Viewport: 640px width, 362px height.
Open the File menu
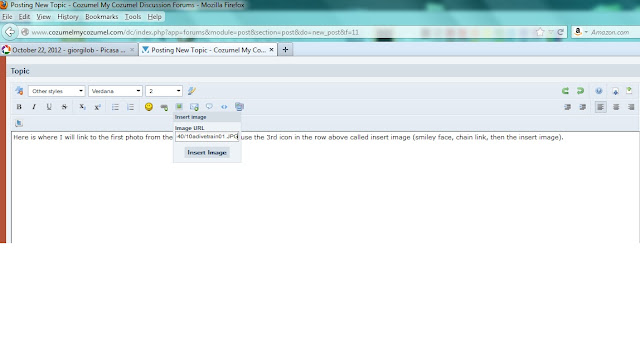[x=7, y=17]
